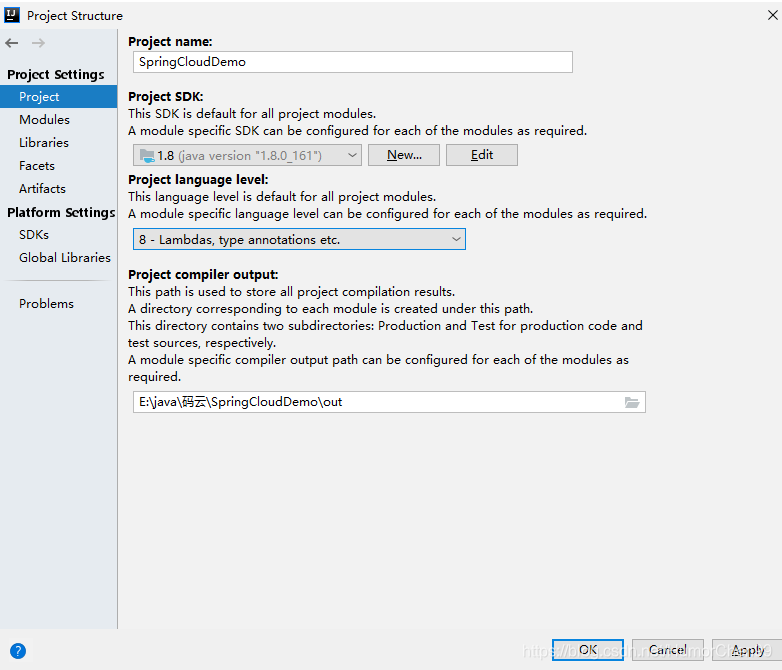Open the Project SDK 1.8 dropdown
782x670 pixels.
(247, 155)
